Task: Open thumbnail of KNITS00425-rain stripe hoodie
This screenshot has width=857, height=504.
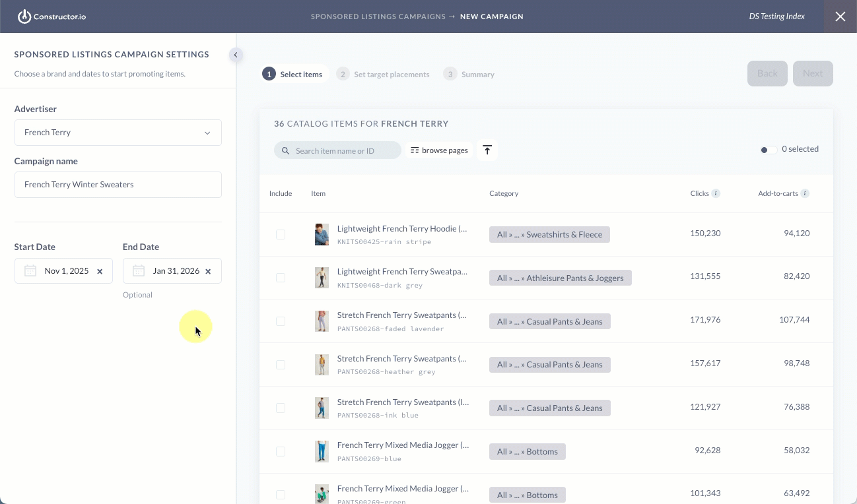Action: click(322, 235)
